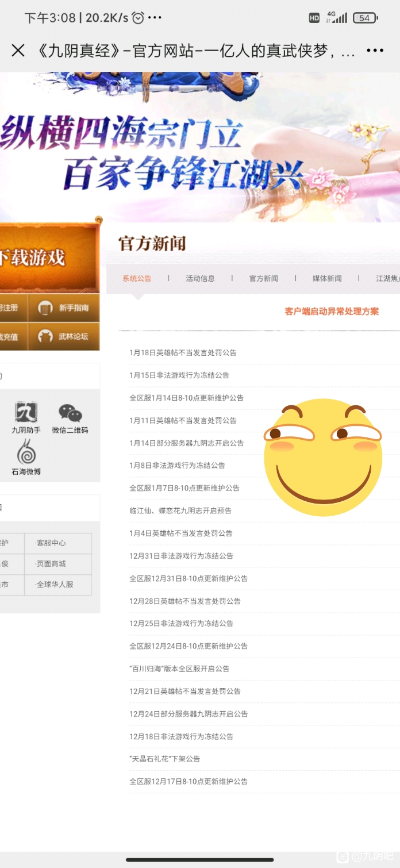
Task: Open the three-dot browser menu
Action: (375, 51)
